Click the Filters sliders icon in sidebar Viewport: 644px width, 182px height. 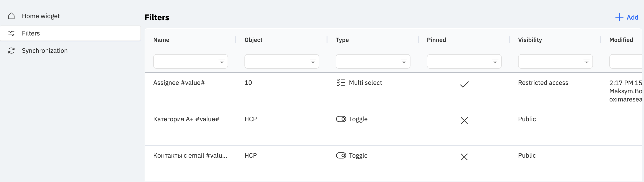tap(11, 33)
